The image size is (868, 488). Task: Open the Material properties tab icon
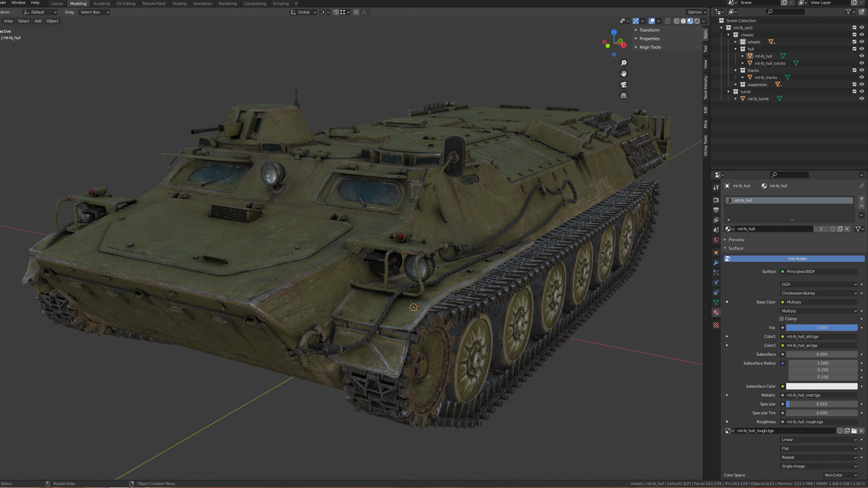[x=716, y=313]
